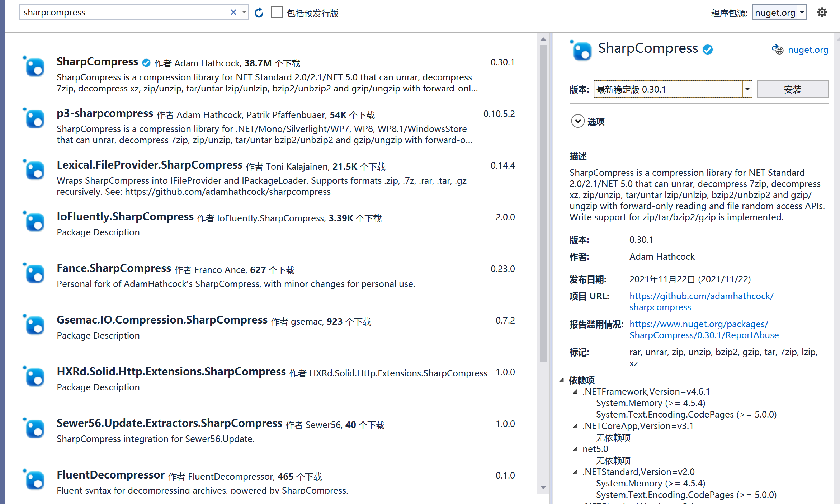
Task: Click globe icon beside nuget.org link
Action: [x=778, y=50]
